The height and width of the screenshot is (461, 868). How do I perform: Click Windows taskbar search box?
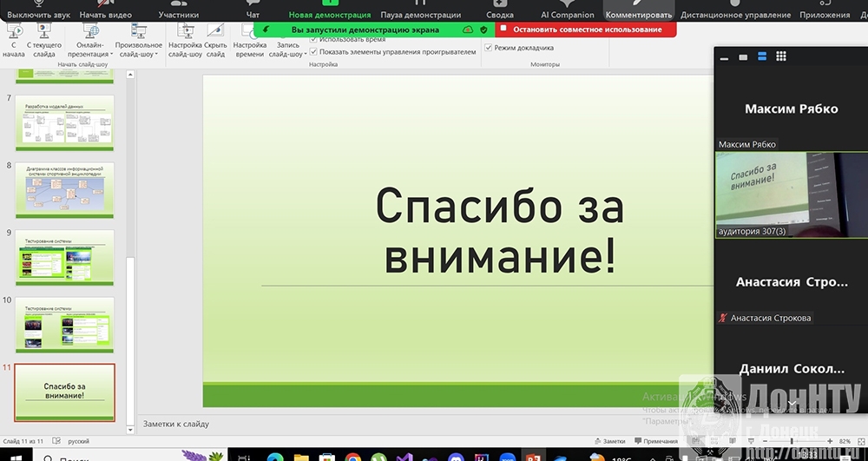click(x=130, y=456)
